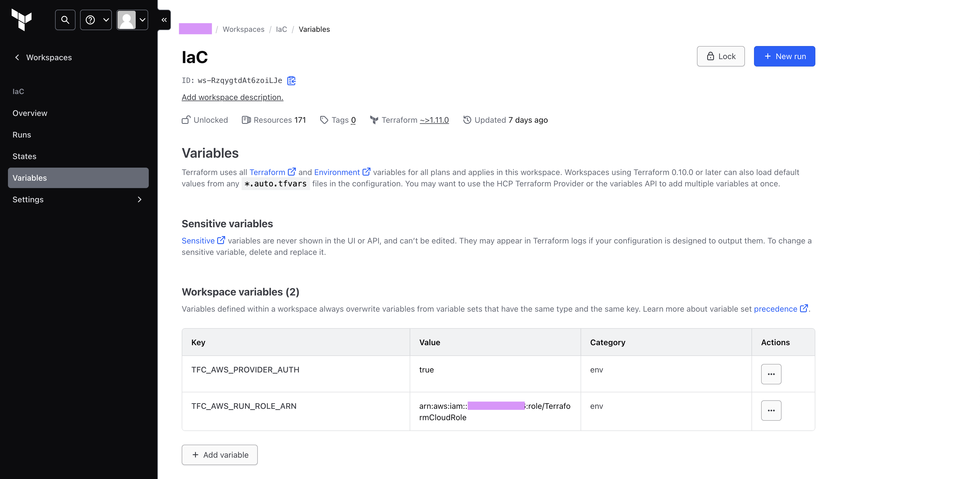980x479 pixels.
Task: Copy the workspace ID with the clipboard icon
Action: pyautogui.click(x=291, y=80)
